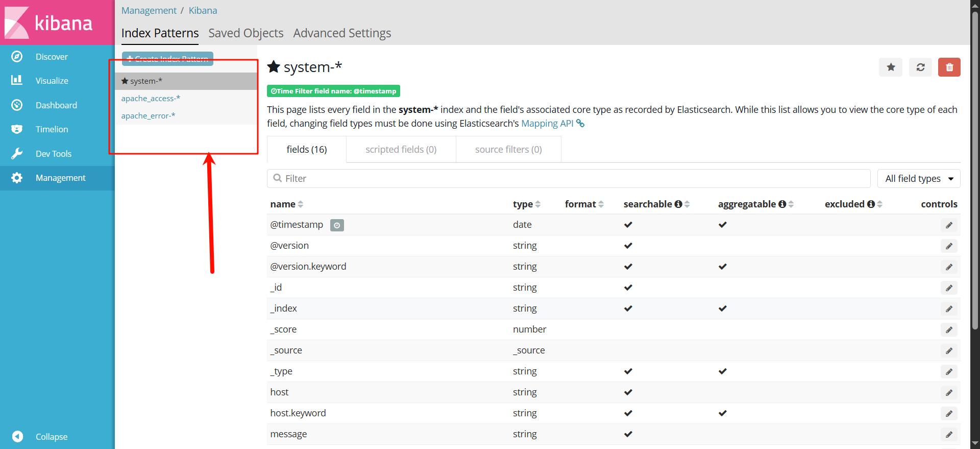Edit the @timestamp field pencil icon

(949, 225)
